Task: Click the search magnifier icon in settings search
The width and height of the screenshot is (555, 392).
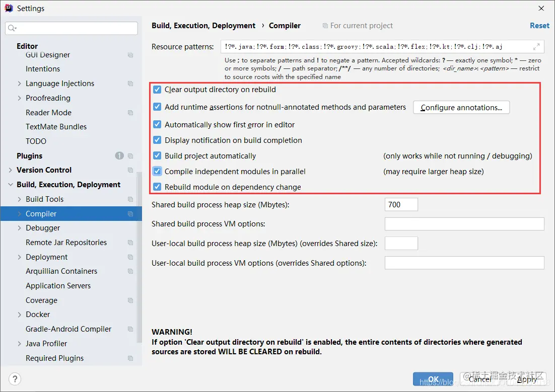Action: [12, 28]
